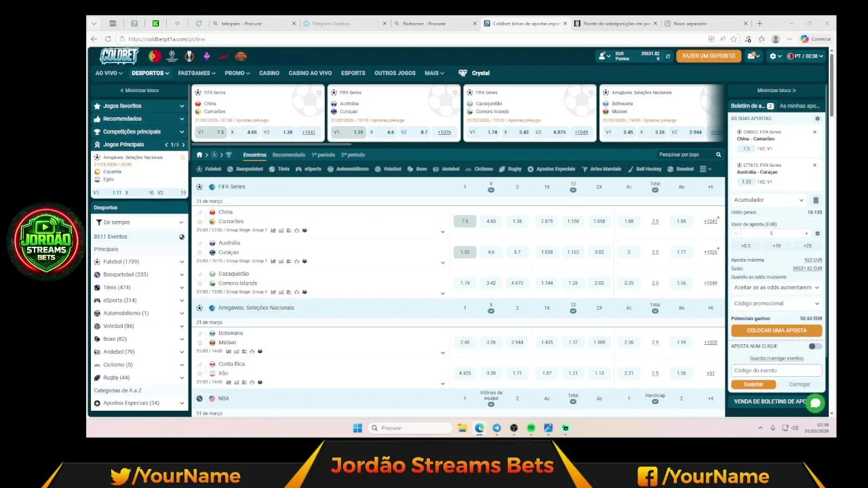This screenshot has width=868, height=488.
Task: Open Telegram from Windows taskbar
Action: 496,428
